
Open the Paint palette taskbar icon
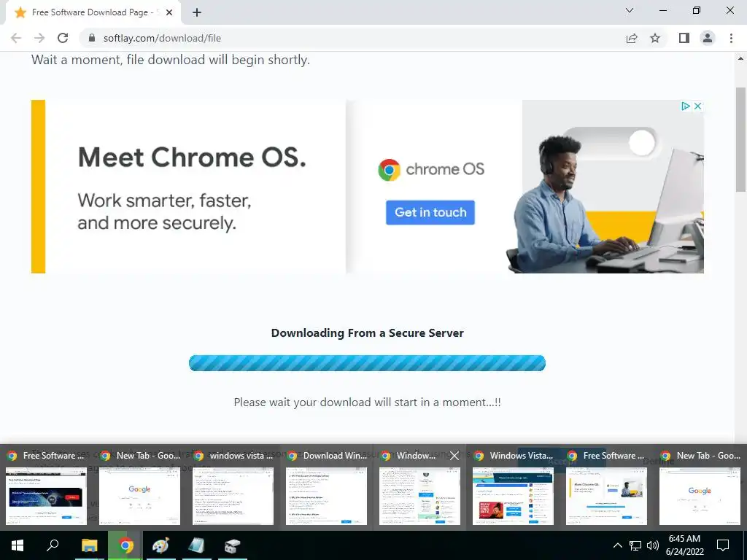[x=161, y=545]
